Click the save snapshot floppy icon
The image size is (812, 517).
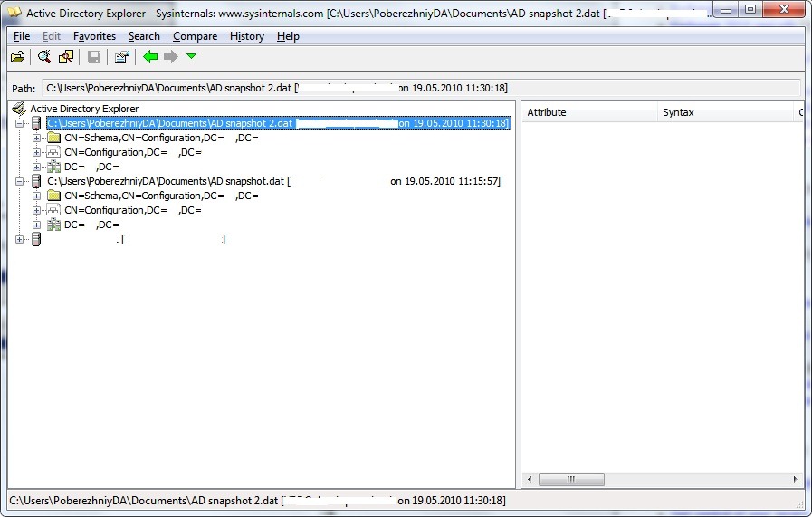(x=94, y=56)
